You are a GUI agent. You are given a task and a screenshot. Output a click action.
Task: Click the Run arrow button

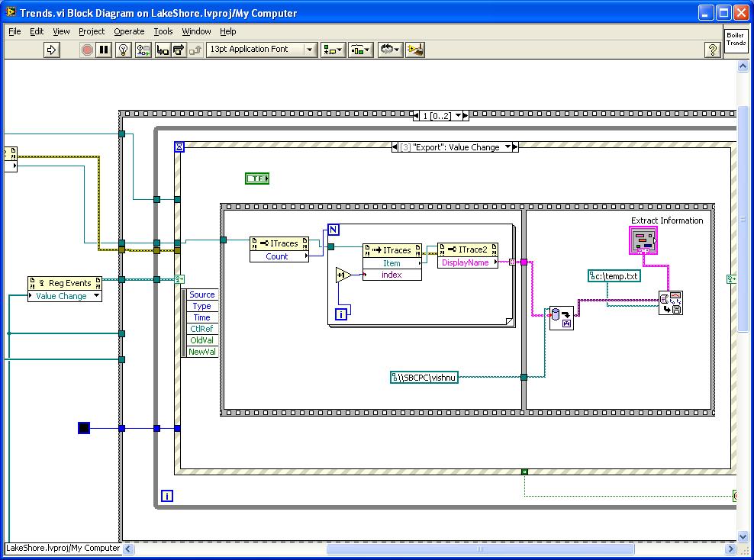click(52, 50)
